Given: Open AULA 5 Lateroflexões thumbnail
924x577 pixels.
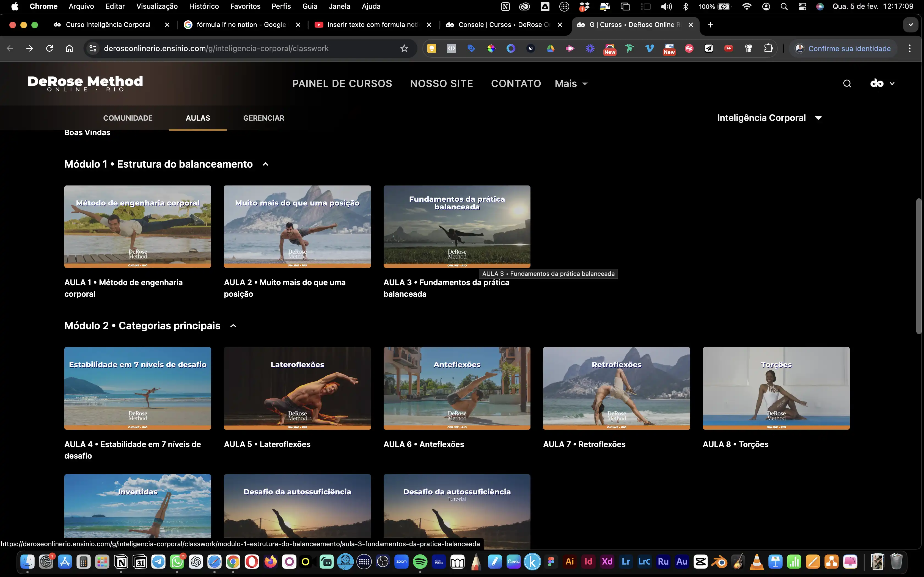Looking at the screenshot, I should [x=297, y=388].
